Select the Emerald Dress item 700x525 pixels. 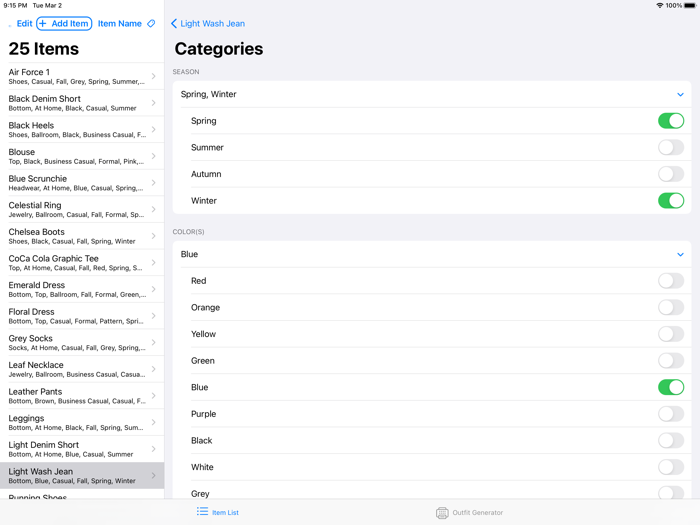click(x=82, y=289)
